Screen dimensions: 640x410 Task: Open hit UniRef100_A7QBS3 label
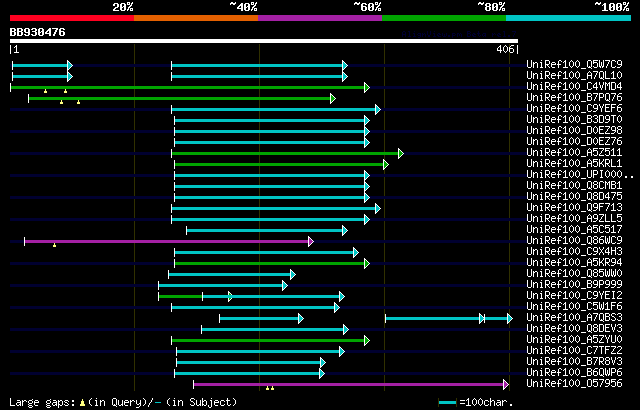click(574, 317)
